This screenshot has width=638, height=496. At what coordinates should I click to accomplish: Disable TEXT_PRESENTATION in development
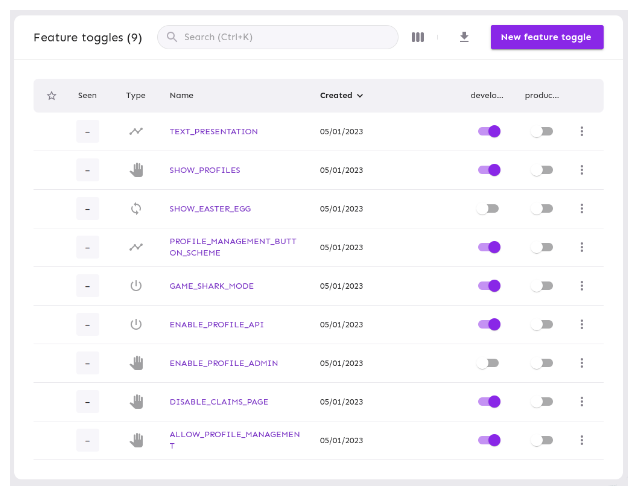(489, 131)
